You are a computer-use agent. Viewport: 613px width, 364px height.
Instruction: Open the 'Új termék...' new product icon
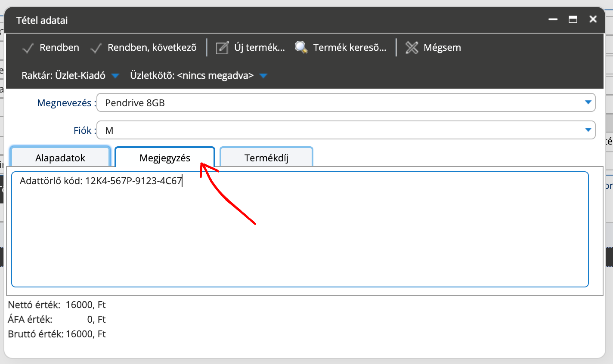pyautogui.click(x=222, y=48)
